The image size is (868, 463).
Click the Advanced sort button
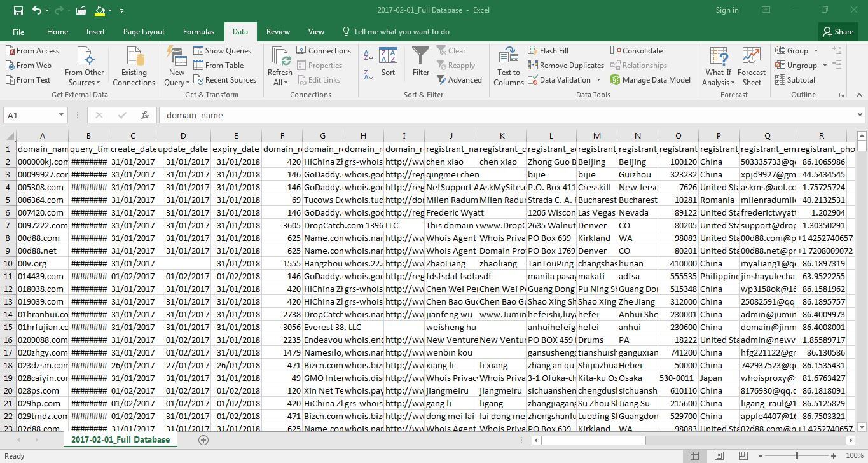(x=460, y=79)
